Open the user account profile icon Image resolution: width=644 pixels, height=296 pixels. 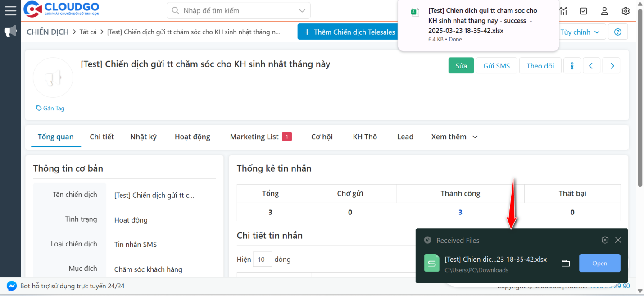(x=604, y=11)
